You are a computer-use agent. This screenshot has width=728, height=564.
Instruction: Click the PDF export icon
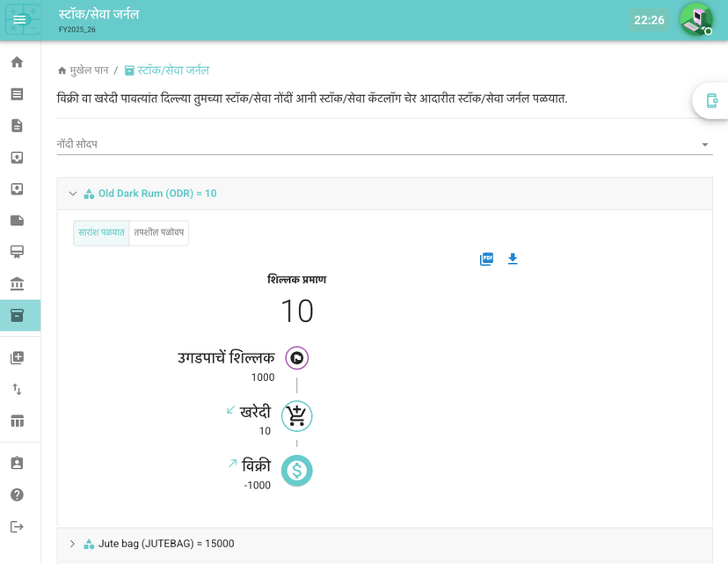pyautogui.click(x=486, y=259)
